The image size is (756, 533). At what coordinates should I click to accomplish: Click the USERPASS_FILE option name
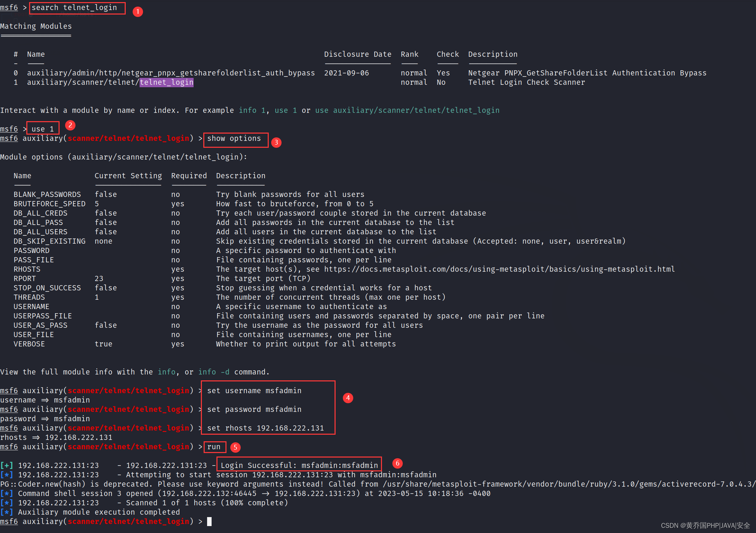[x=43, y=316]
